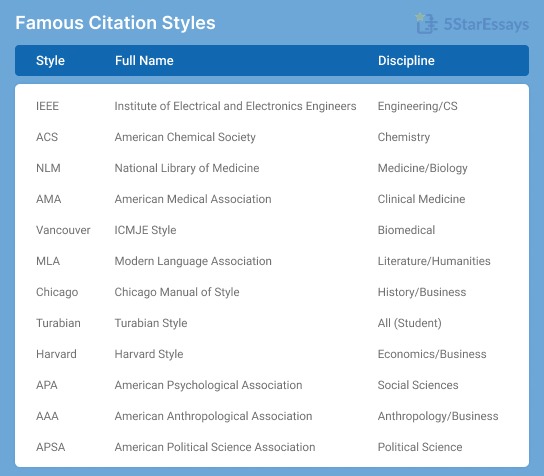Select the 'APSA' style cell
The height and width of the screenshot is (476, 544).
pyautogui.click(x=50, y=447)
